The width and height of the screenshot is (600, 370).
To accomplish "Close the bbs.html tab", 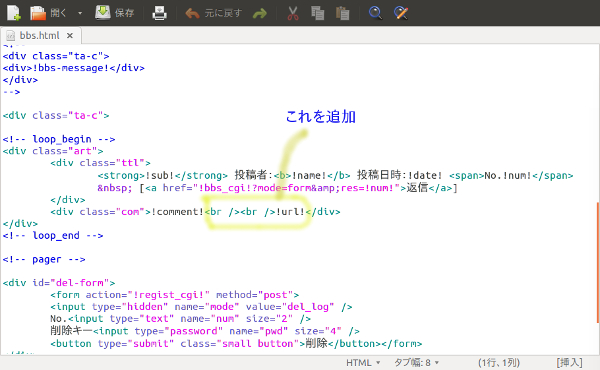I will click(70, 36).
